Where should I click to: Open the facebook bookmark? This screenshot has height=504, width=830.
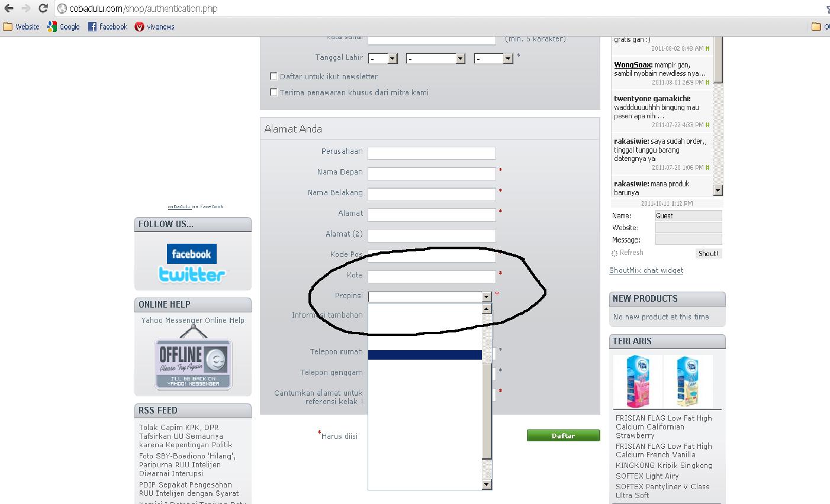pos(108,27)
